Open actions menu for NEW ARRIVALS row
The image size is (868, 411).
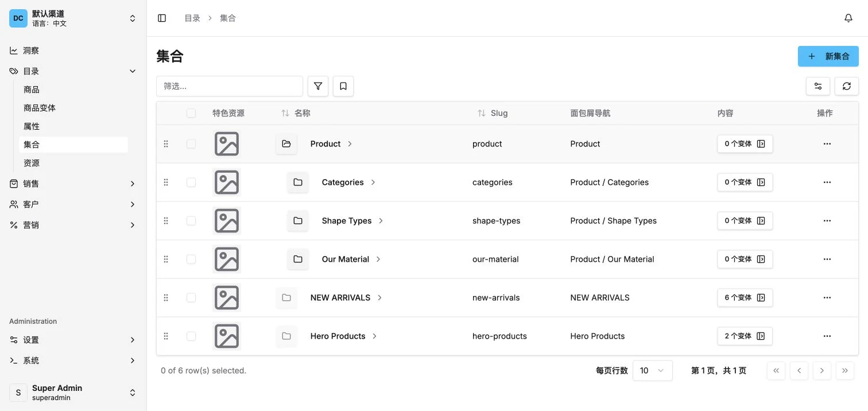point(827,298)
